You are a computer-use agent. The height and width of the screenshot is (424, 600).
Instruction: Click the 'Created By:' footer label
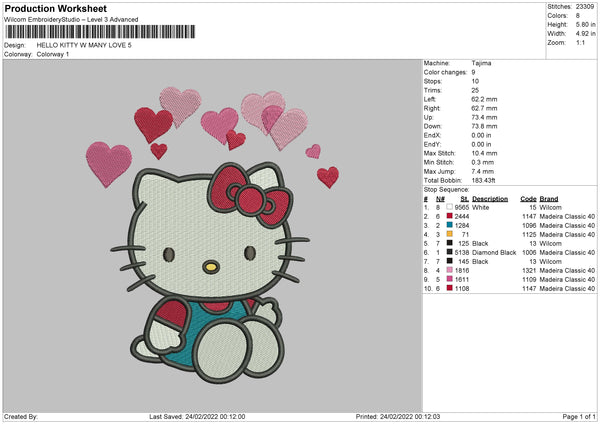point(21,417)
